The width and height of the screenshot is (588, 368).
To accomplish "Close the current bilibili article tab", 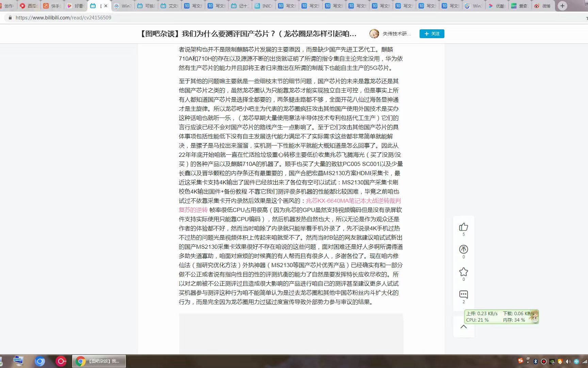I will coord(106,6).
